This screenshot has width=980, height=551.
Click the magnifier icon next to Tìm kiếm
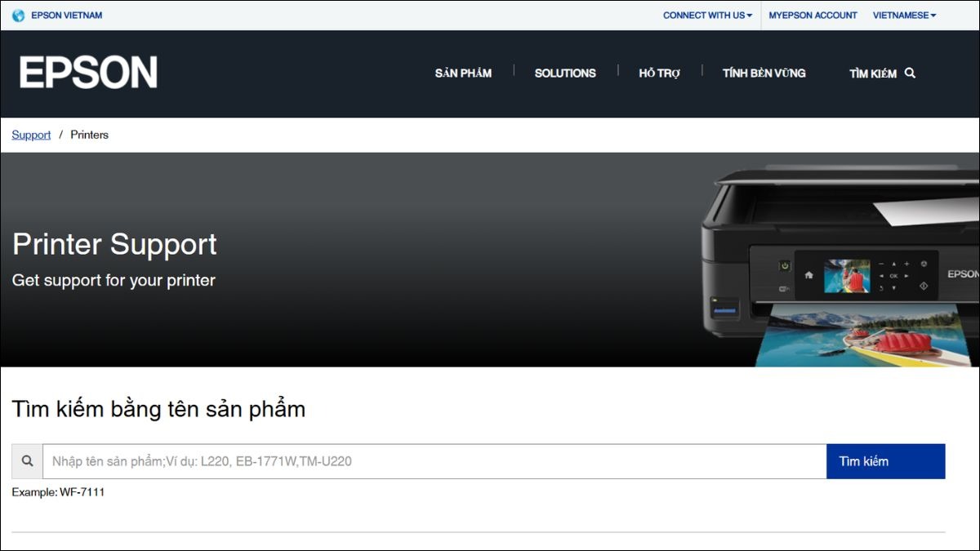(910, 73)
